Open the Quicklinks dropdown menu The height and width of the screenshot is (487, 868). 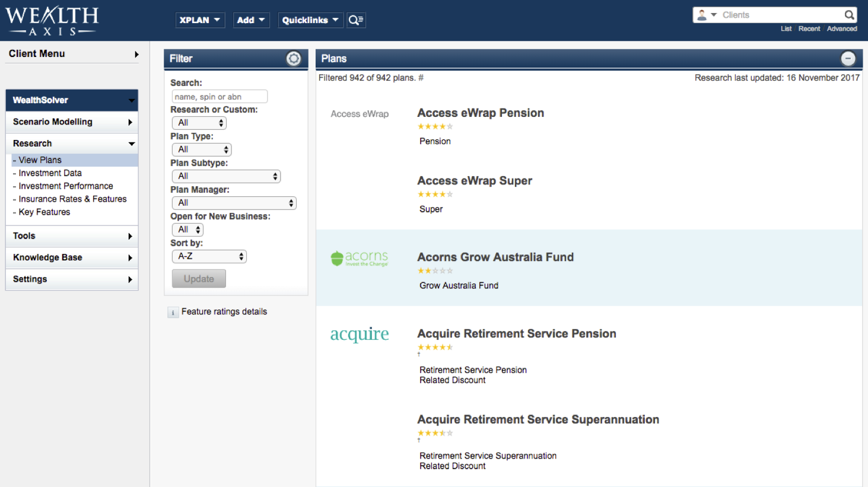point(310,20)
